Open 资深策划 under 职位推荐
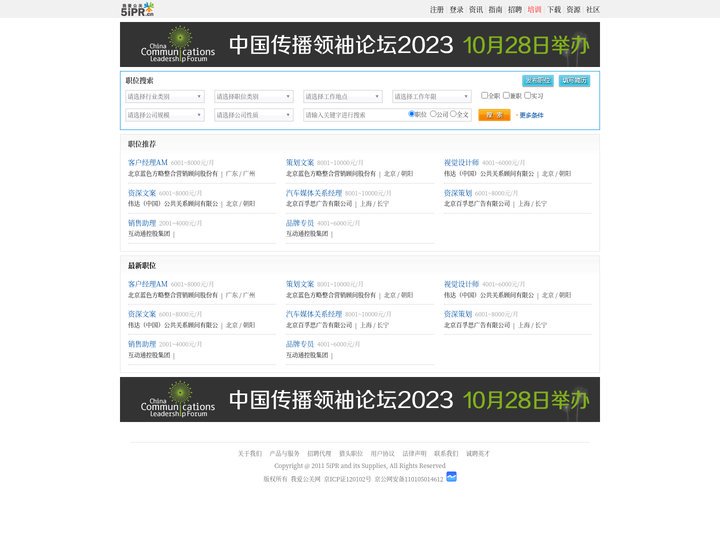 [458, 193]
